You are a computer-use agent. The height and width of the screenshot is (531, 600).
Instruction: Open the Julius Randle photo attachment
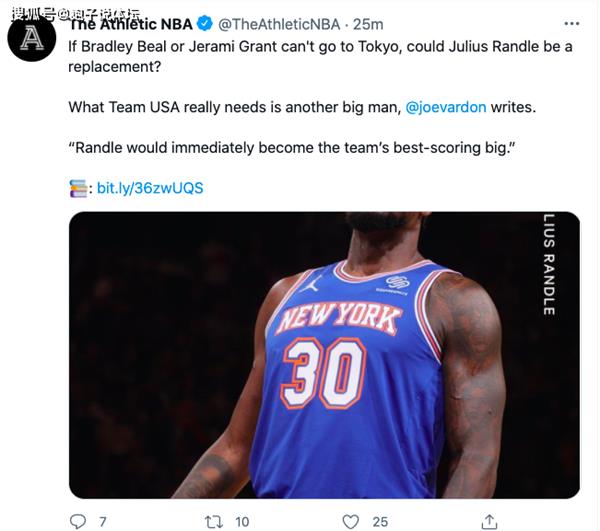pyautogui.click(x=324, y=355)
